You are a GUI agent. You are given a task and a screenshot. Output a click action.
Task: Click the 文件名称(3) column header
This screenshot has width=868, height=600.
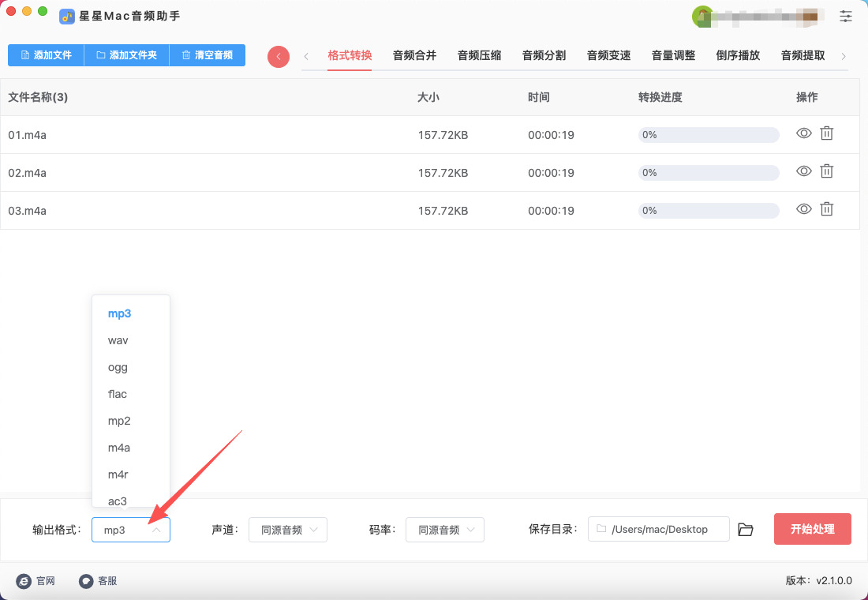(x=38, y=98)
